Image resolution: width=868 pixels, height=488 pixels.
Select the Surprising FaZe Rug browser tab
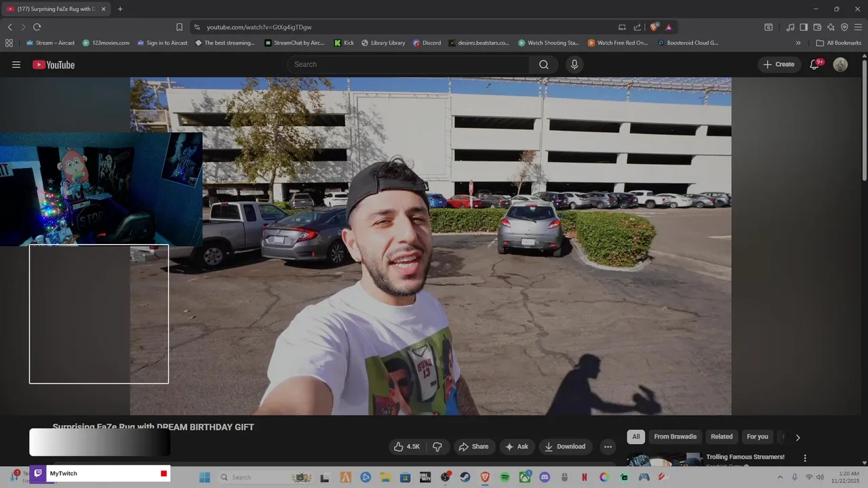pos(56,9)
